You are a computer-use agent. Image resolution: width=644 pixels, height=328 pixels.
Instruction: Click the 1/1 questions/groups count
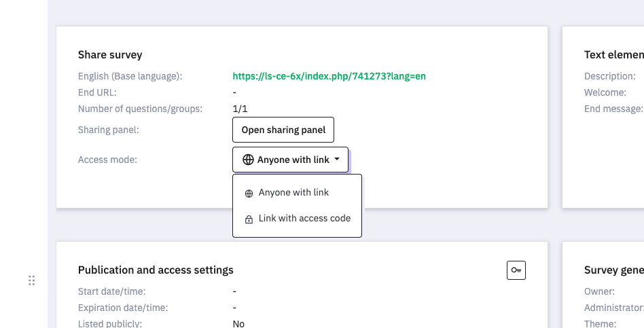click(240, 109)
